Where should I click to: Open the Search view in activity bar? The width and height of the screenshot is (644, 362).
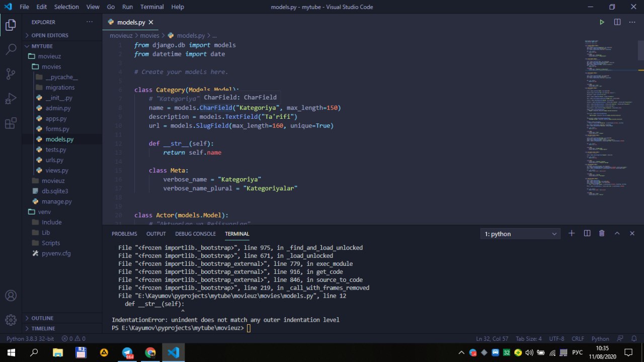pos(11,49)
